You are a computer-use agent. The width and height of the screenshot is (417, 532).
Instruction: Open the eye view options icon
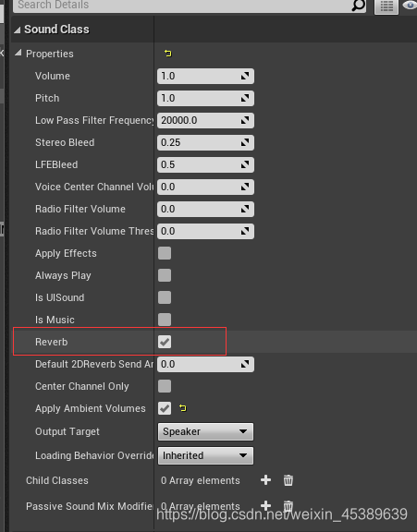pos(410,6)
